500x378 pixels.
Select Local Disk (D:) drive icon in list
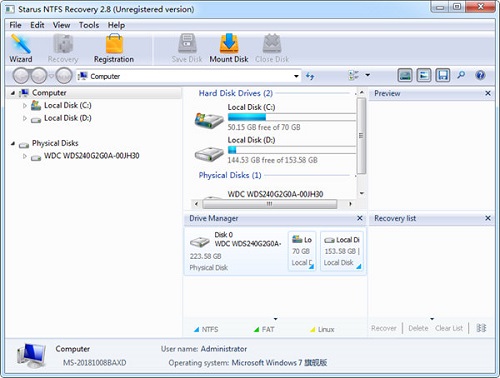point(209,154)
